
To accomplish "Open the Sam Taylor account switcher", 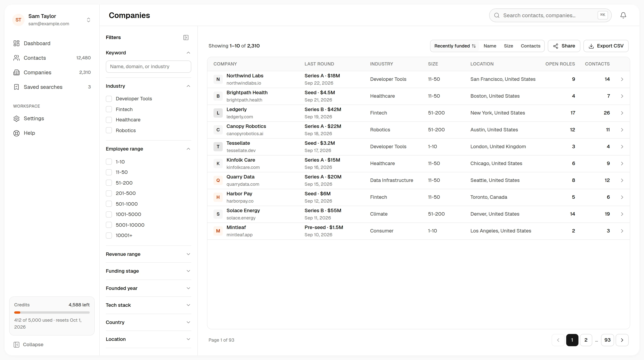I will 89,20.
